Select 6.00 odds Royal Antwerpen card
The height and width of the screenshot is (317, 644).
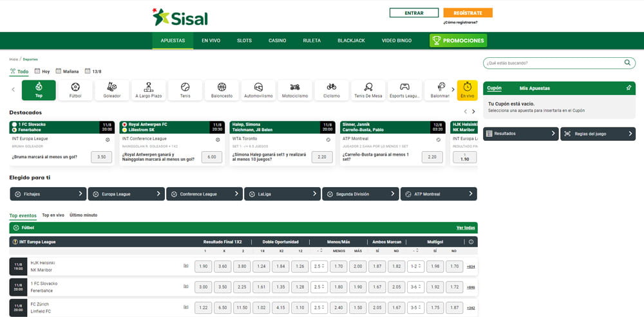211,157
